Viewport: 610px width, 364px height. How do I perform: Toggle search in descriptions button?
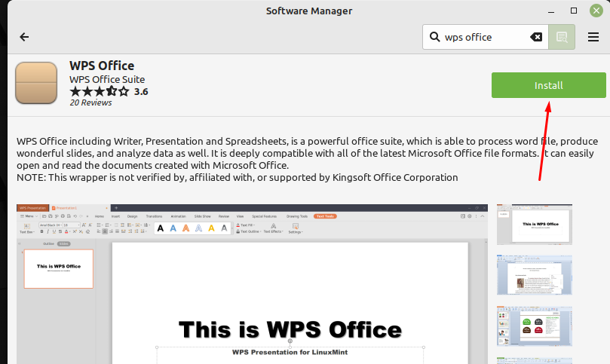pyautogui.click(x=562, y=37)
